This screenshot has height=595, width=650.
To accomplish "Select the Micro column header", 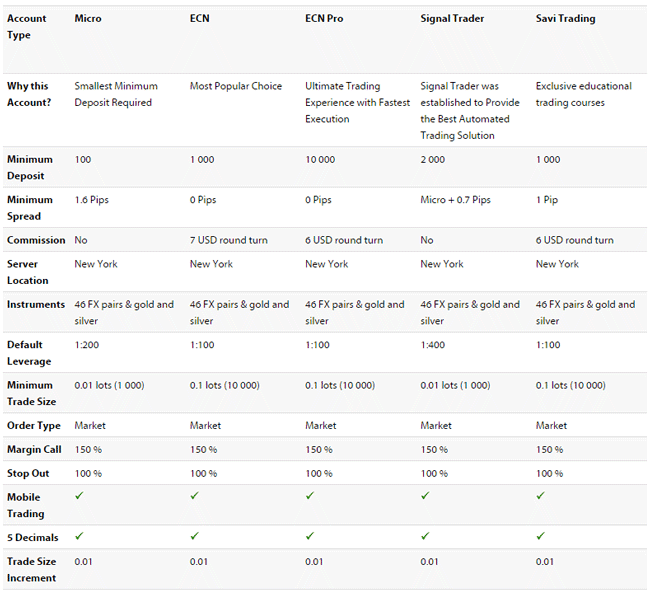I will (x=88, y=19).
